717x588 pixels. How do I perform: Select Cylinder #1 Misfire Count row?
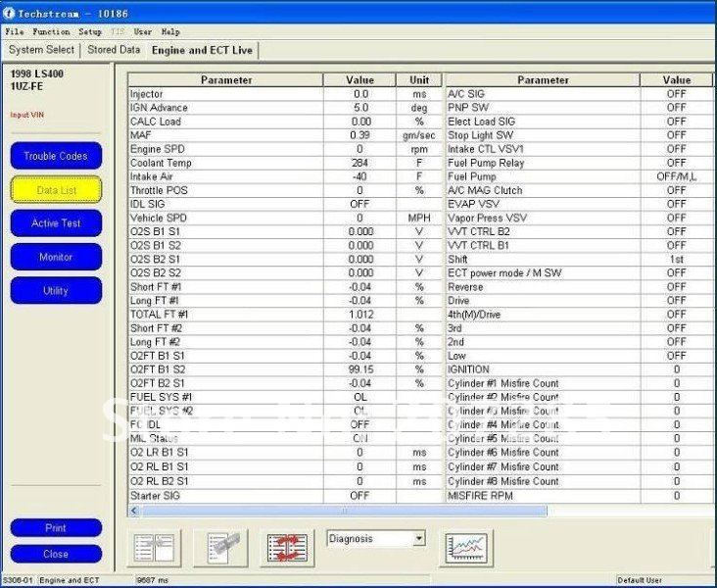coord(579,383)
